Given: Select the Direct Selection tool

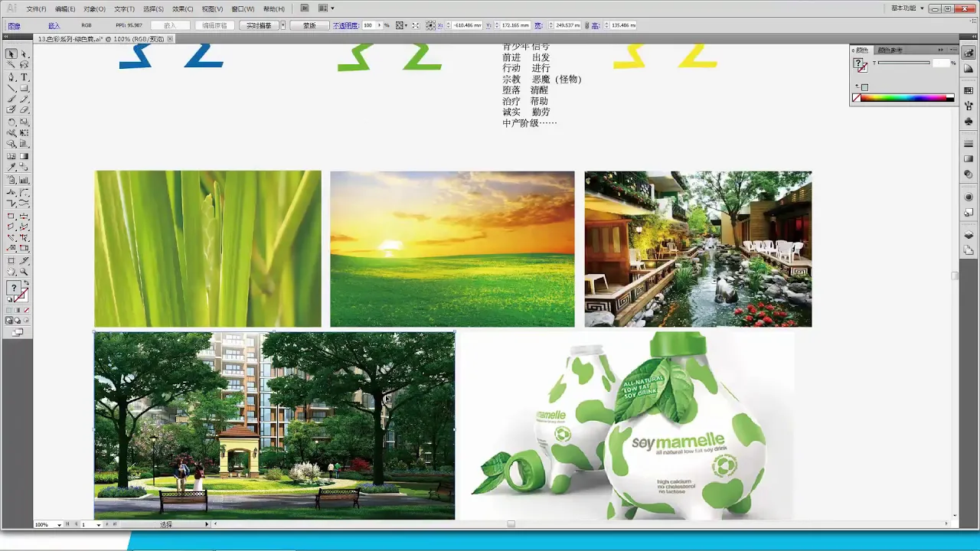Looking at the screenshot, I should (24, 54).
